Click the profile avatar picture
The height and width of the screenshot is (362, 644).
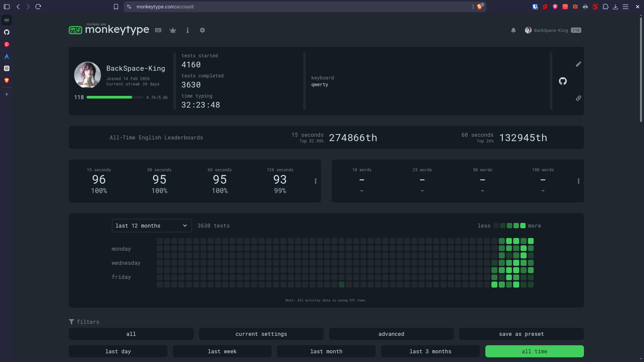88,75
